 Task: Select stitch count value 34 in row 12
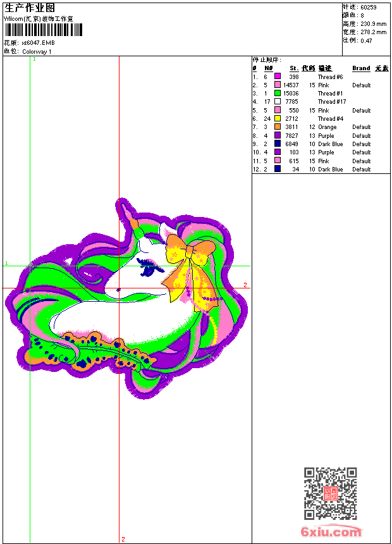coord(295,170)
